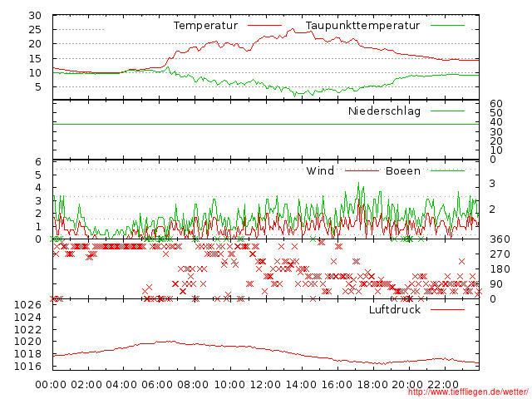Click the 02:00 time axis label
Image resolution: width=532 pixels, height=399 pixels.
86,385
